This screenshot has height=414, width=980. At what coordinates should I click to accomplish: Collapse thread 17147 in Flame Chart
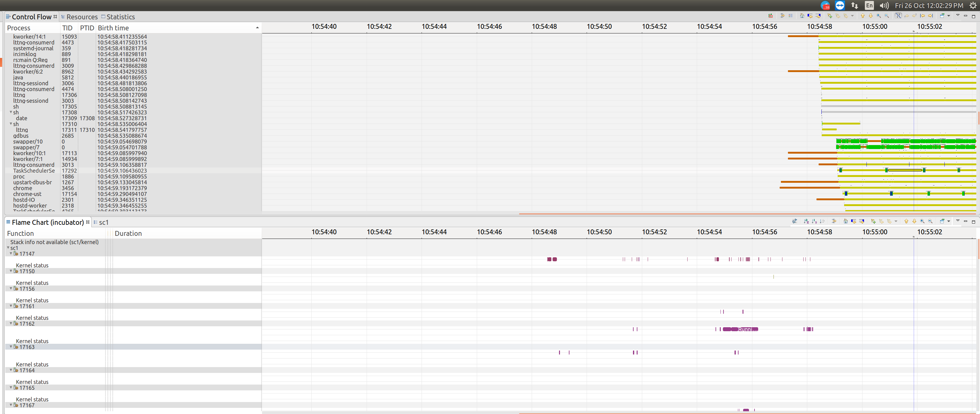[11, 253]
